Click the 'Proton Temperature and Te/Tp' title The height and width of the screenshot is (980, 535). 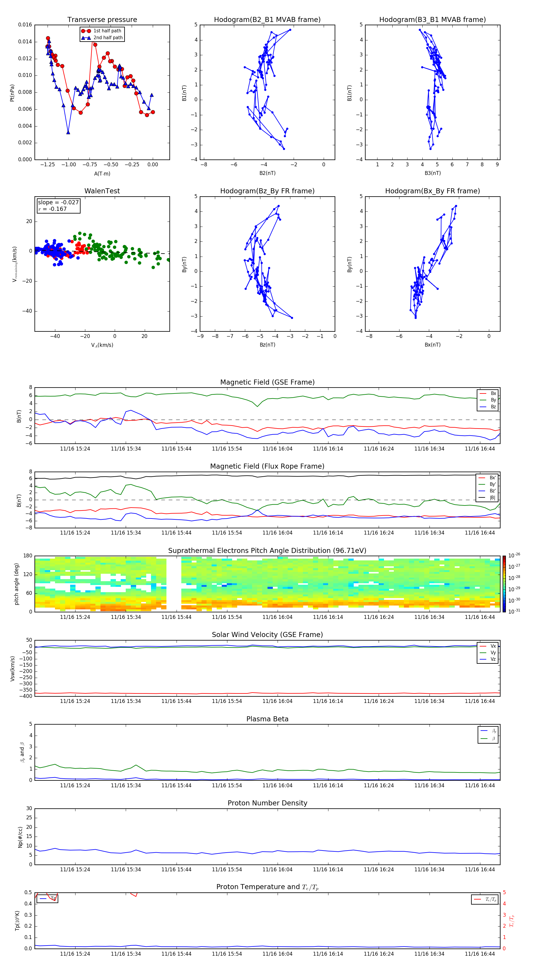pos(267,887)
